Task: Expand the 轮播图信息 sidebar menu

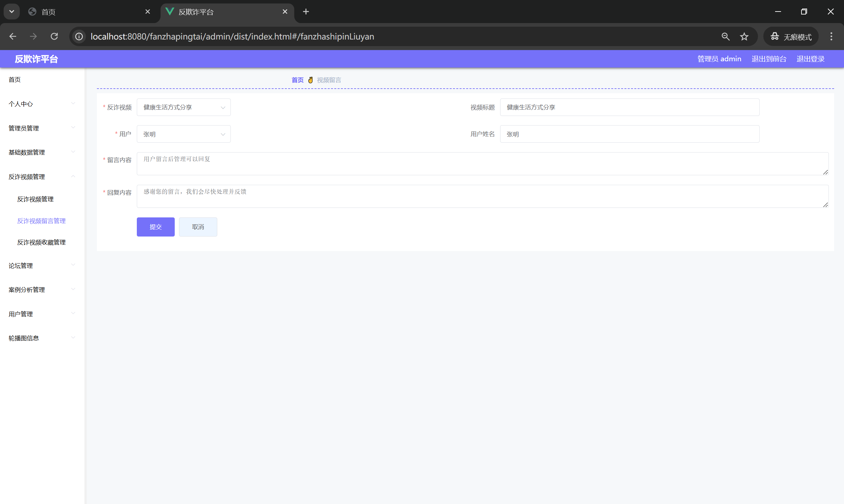Action: [42, 338]
